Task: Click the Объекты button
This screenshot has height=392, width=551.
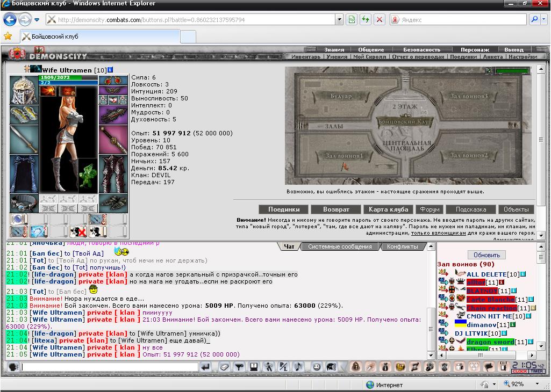Action: click(516, 209)
